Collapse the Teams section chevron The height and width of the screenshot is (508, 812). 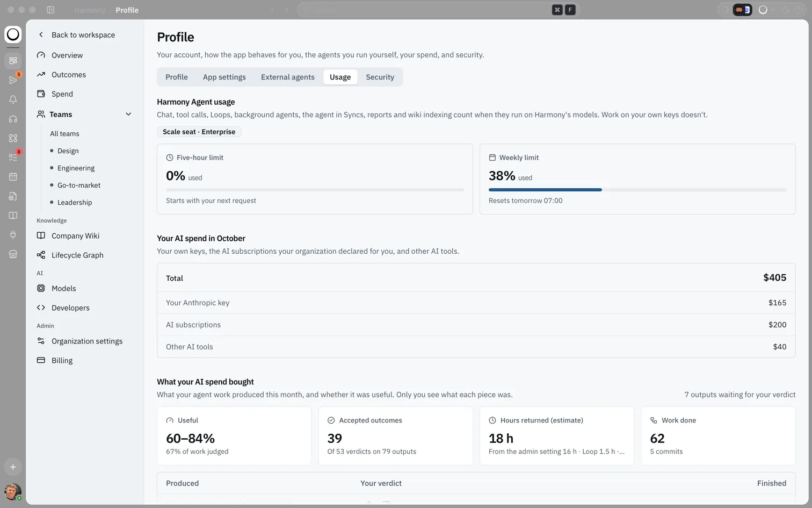128,114
